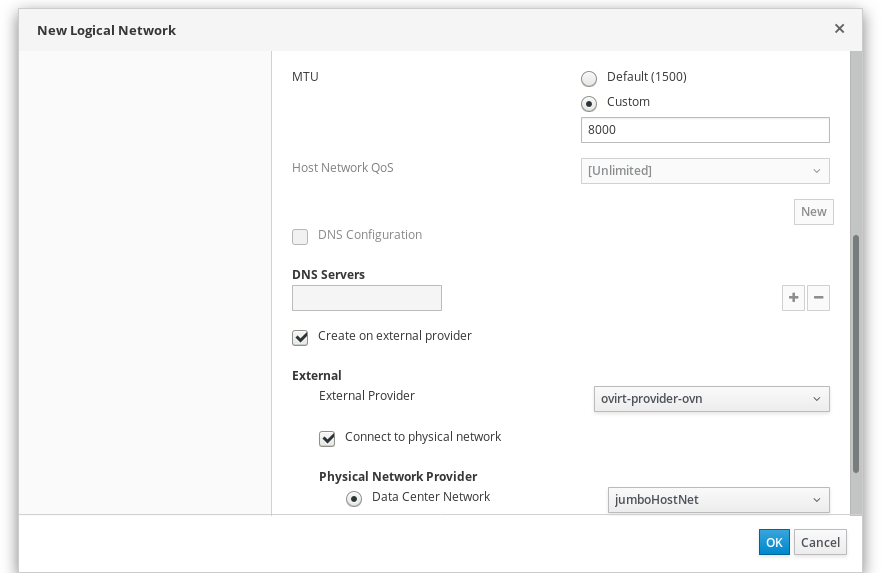
Task: Select the Default (1500) MTU option
Action: 589,78
